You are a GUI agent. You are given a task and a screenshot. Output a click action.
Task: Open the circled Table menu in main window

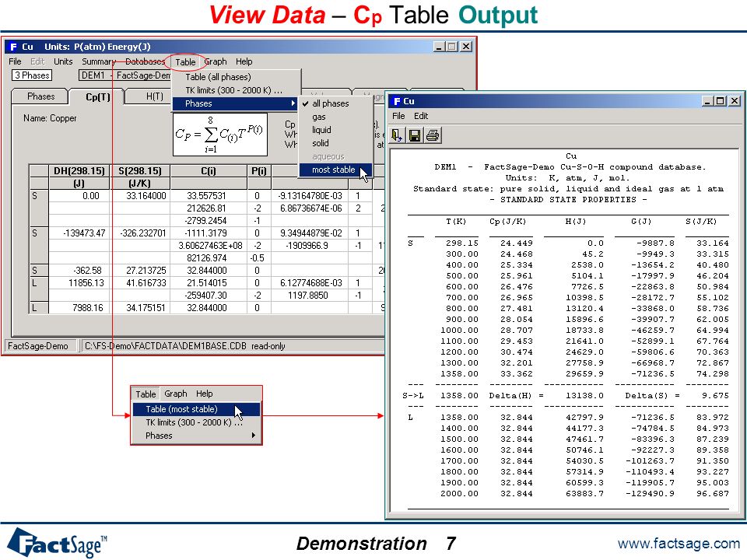coord(185,62)
